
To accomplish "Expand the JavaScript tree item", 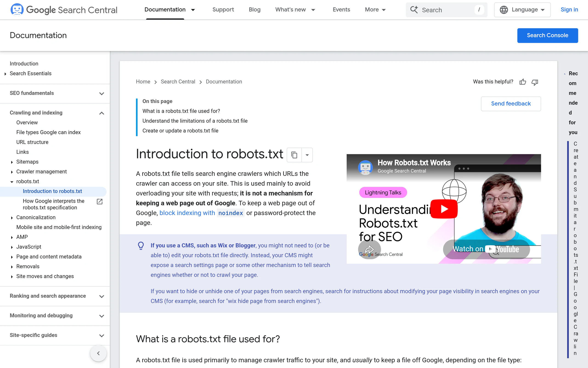I will coord(12,247).
